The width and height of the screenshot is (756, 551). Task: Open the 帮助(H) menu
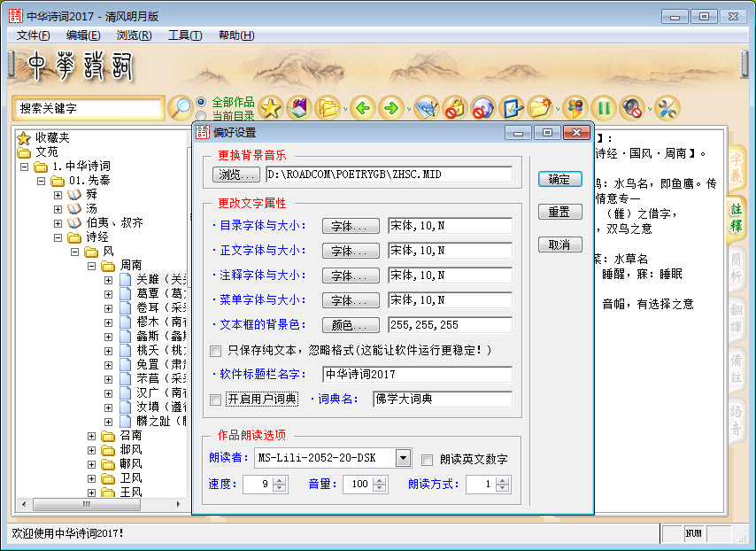[236, 35]
